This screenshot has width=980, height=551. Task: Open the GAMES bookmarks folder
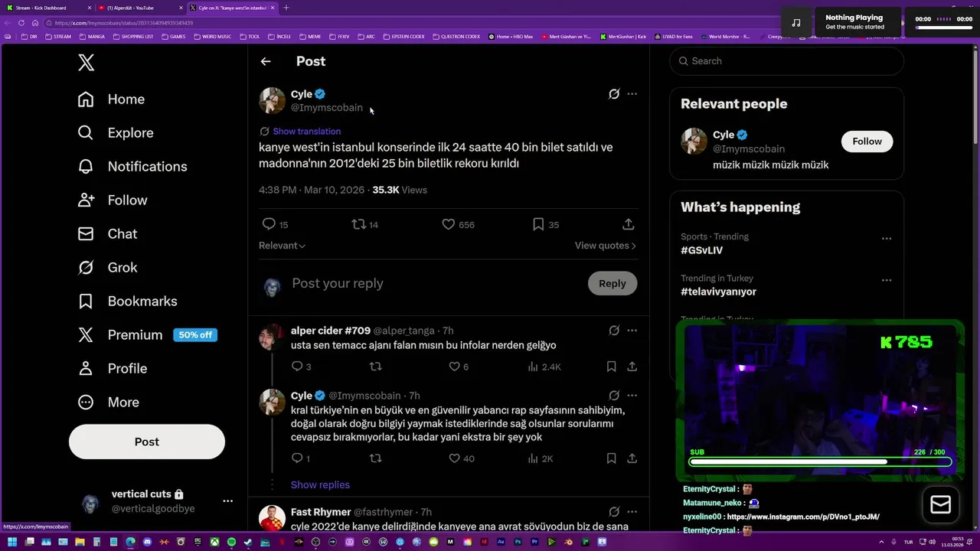[x=174, y=36]
